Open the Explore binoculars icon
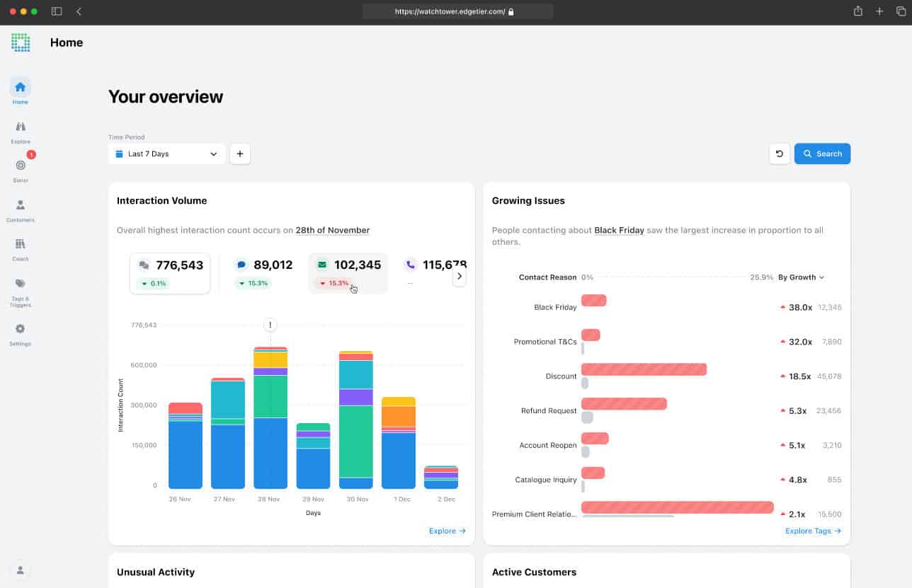Screen dimensions: 912x588 (21, 127)
